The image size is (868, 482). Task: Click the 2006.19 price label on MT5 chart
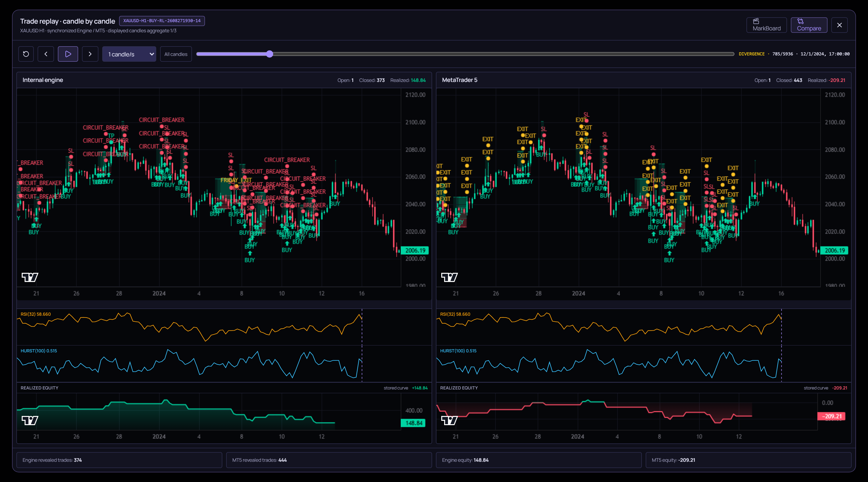pyautogui.click(x=834, y=250)
